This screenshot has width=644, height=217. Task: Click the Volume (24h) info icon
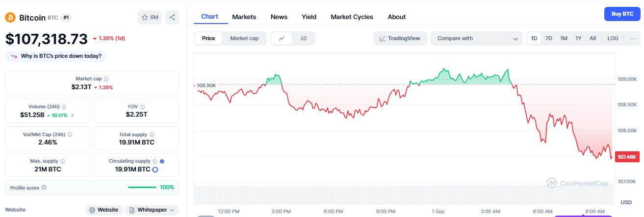[64, 106]
